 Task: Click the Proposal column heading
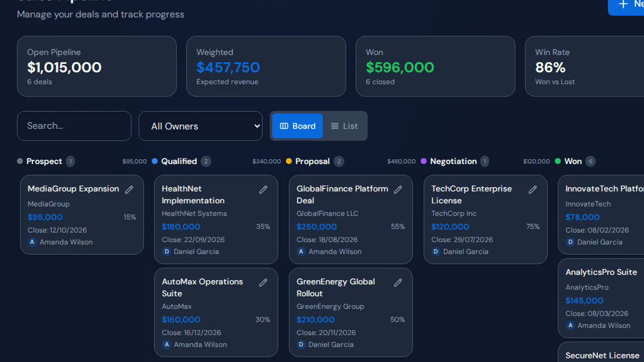pos(312,161)
